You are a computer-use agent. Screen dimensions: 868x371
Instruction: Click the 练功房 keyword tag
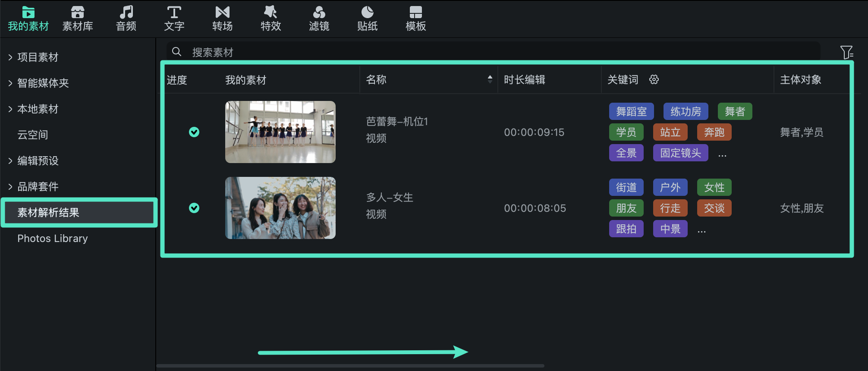tap(686, 111)
